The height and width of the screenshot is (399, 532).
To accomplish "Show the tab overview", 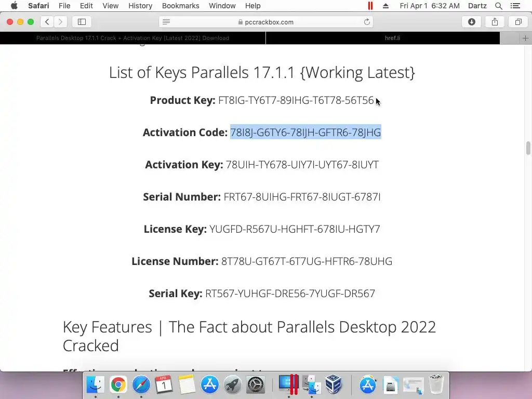I will 518,22.
